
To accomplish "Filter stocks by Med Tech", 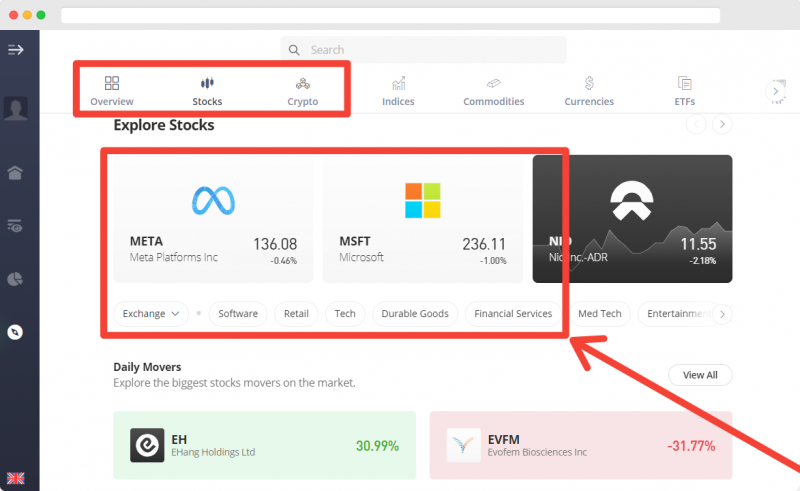I will tap(599, 313).
